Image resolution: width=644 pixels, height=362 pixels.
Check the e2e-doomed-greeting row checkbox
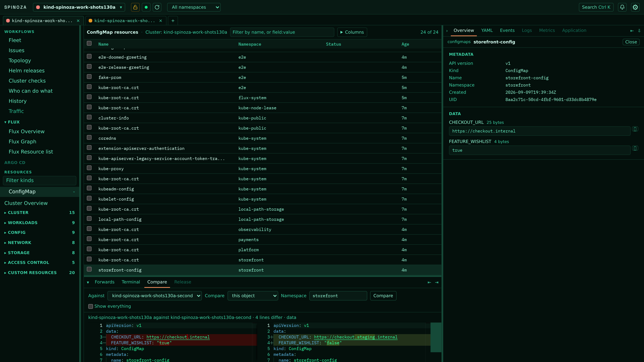89,56
